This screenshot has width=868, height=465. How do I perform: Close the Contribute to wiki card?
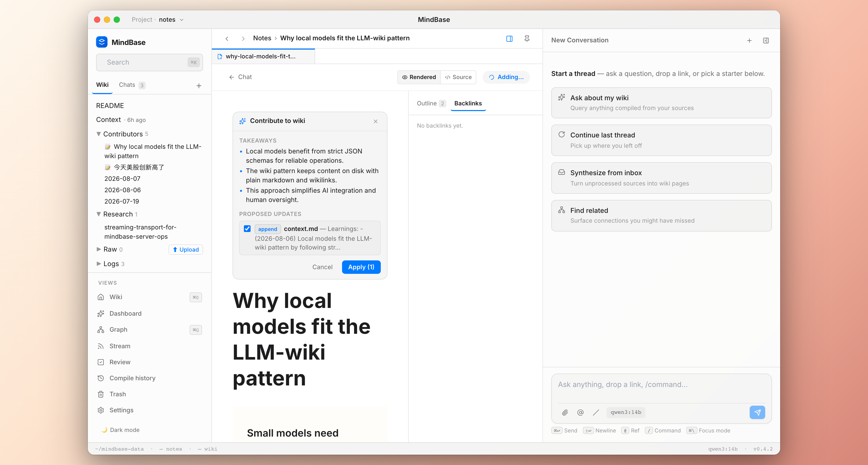tap(376, 121)
